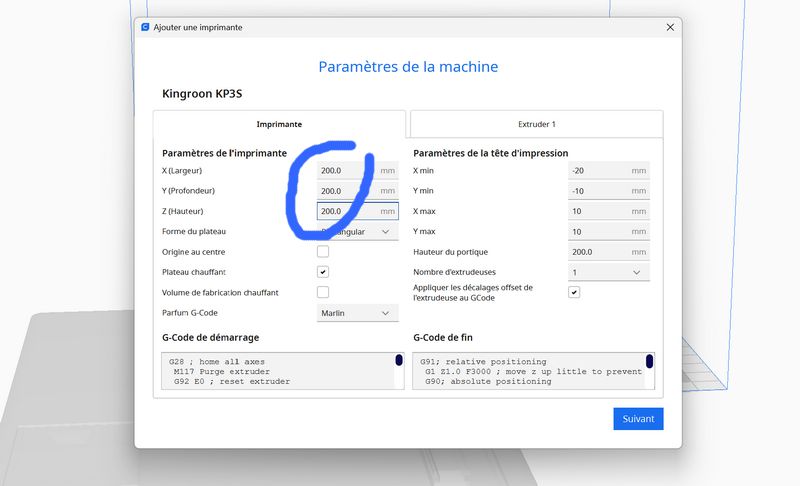Viewport: 800px width, 486px height.
Task: Click the Suivant button
Action: point(638,419)
